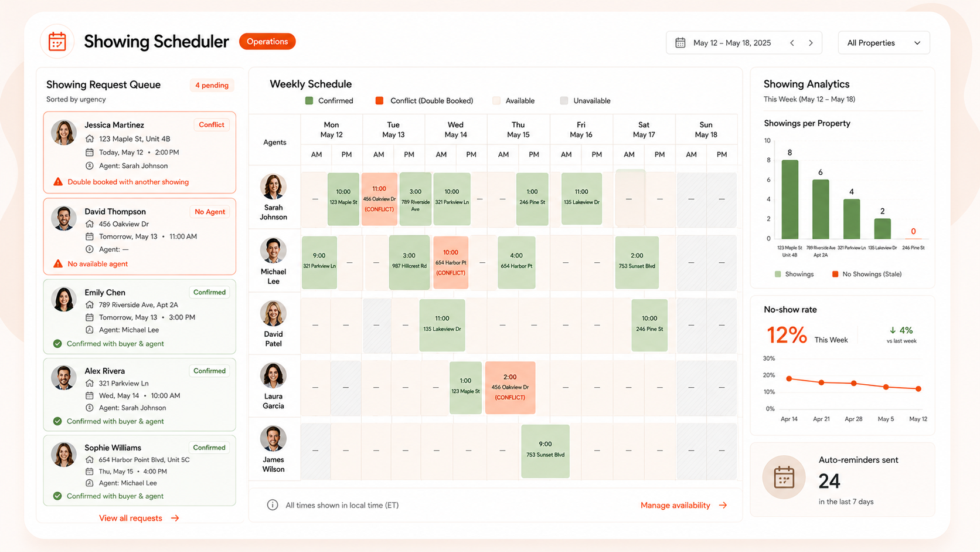
Task: Click the calendar icon next to Thu, May 15 • 4:00 PM
Action: pos(90,472)
